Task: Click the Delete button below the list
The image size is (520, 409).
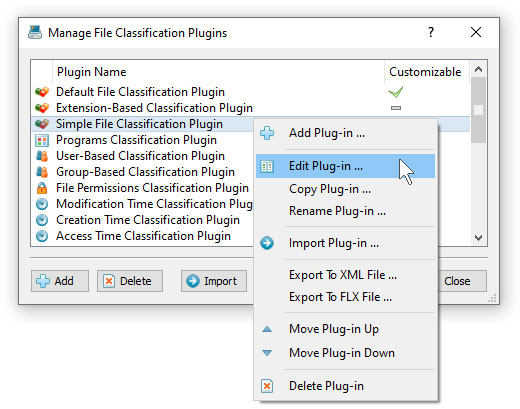Action: pyautogui.click(x=130, y=281)
